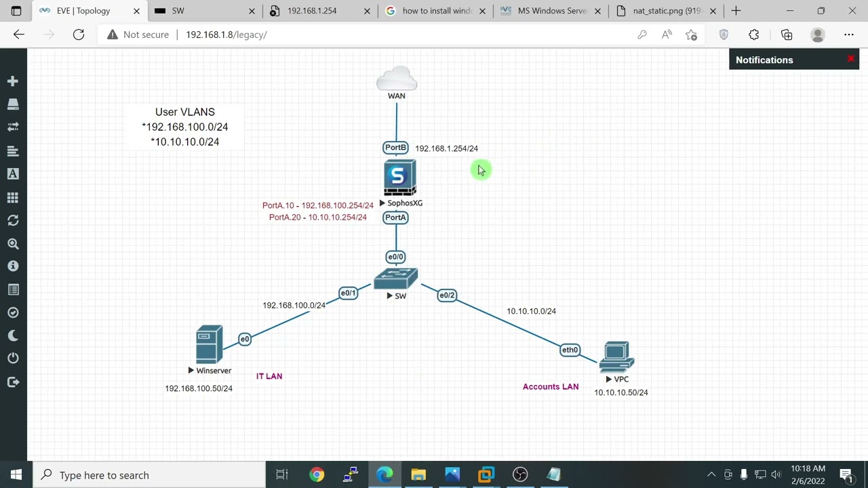This screenshot has height=488, width=868.
Task: Switch to the '192.168.1.254' browser tab
Action: coord(321,11)
